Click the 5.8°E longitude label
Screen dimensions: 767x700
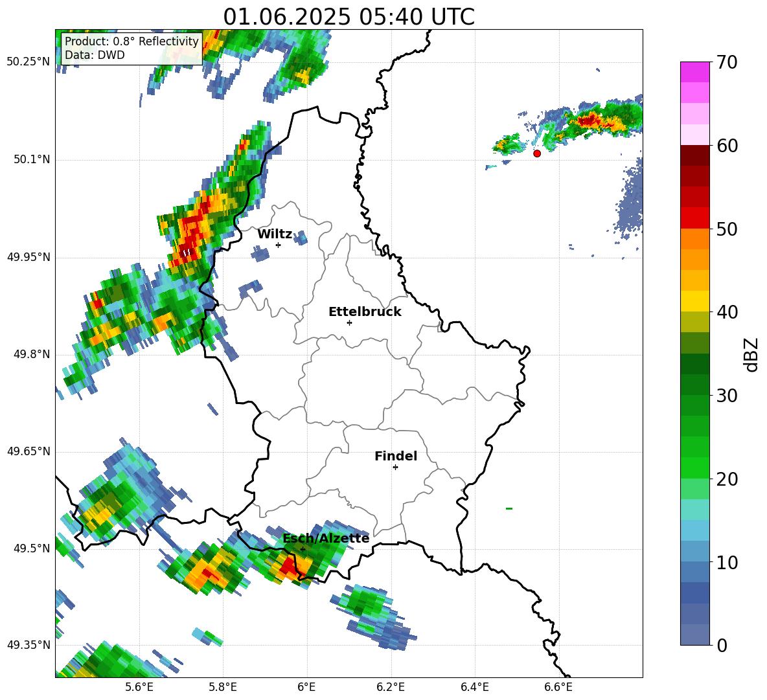(223, 687)
